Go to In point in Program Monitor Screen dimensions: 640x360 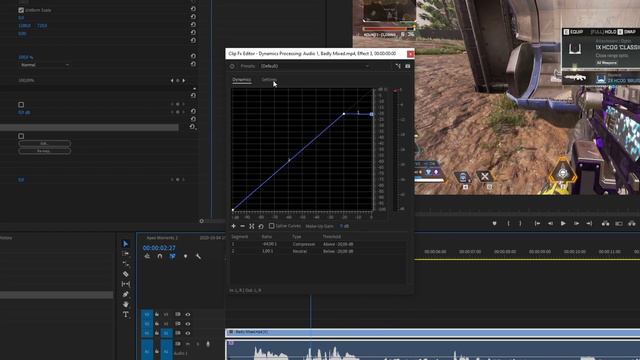[x=537, y=224]
